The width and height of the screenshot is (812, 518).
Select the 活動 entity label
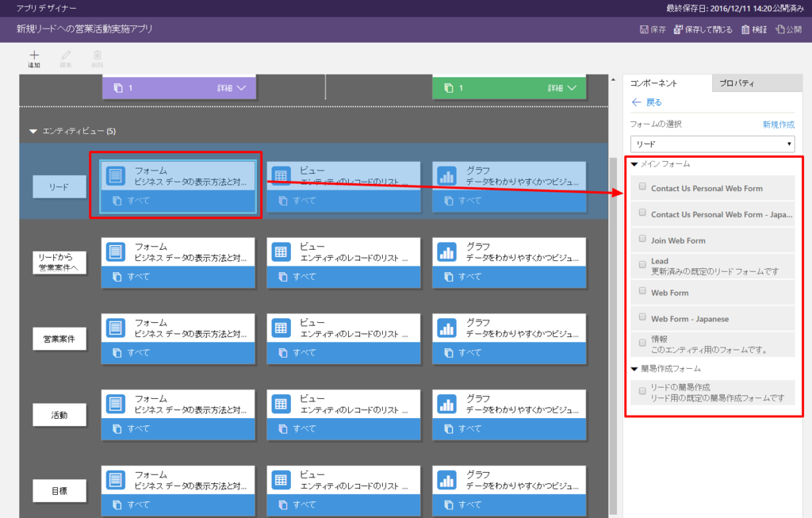tap(59, 416)
